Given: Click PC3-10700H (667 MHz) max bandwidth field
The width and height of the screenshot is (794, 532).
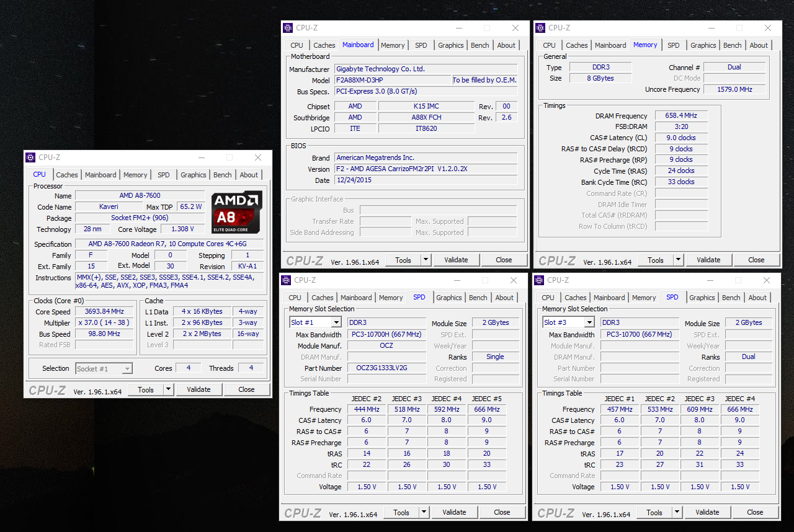Looking at the screenshot, I should tap(386, 334).
